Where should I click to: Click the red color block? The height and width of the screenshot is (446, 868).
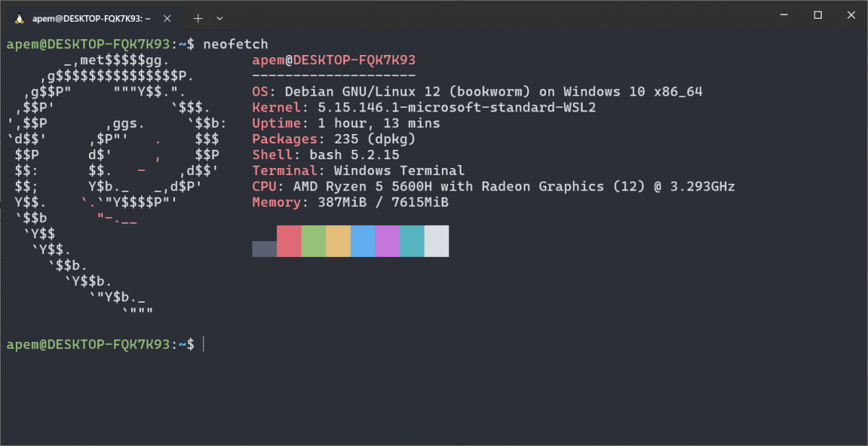point(289,240)
